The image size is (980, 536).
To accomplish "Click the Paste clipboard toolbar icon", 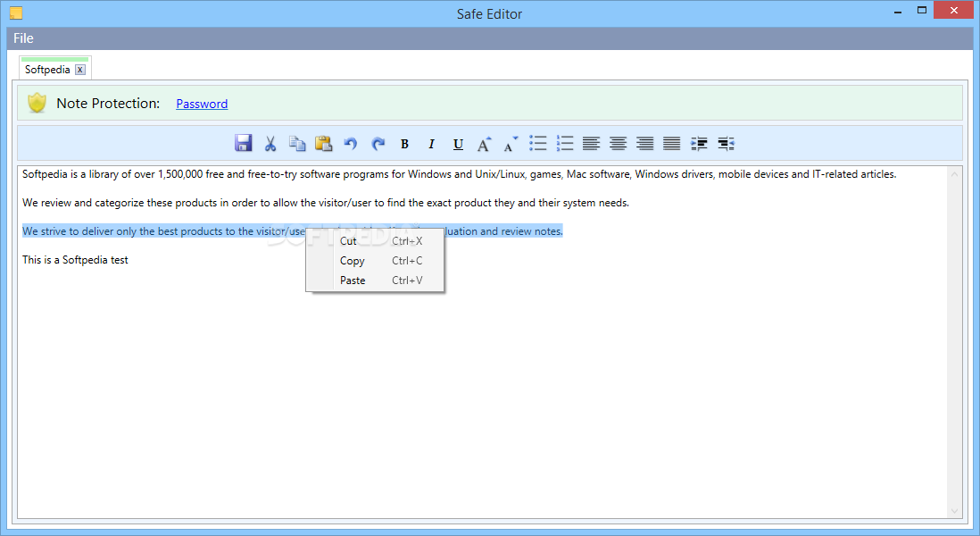I will [323, 144].
